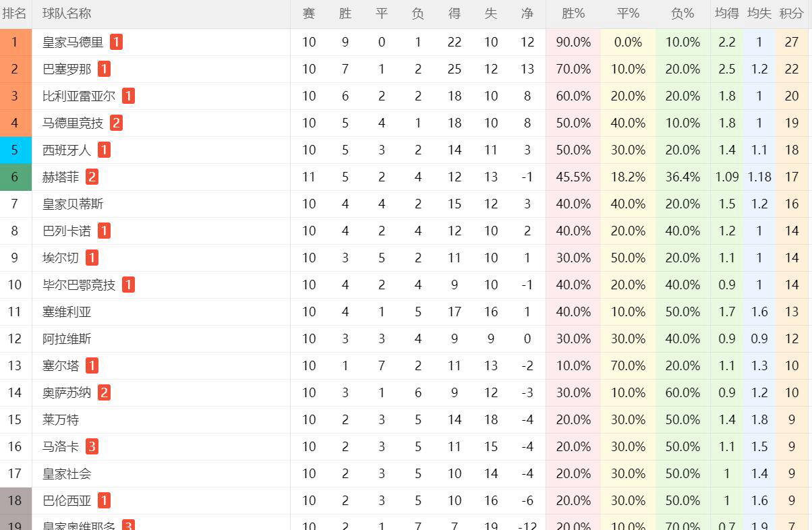812x530 pixels.
Task: Open the 皇家贝蒂斯 team link
Action: (x=73, y=204)
